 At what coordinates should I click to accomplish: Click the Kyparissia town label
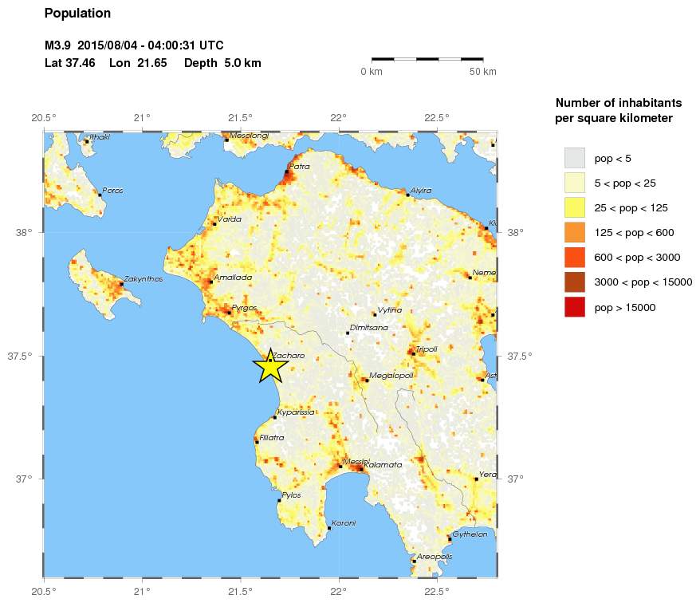coord(296,412)
